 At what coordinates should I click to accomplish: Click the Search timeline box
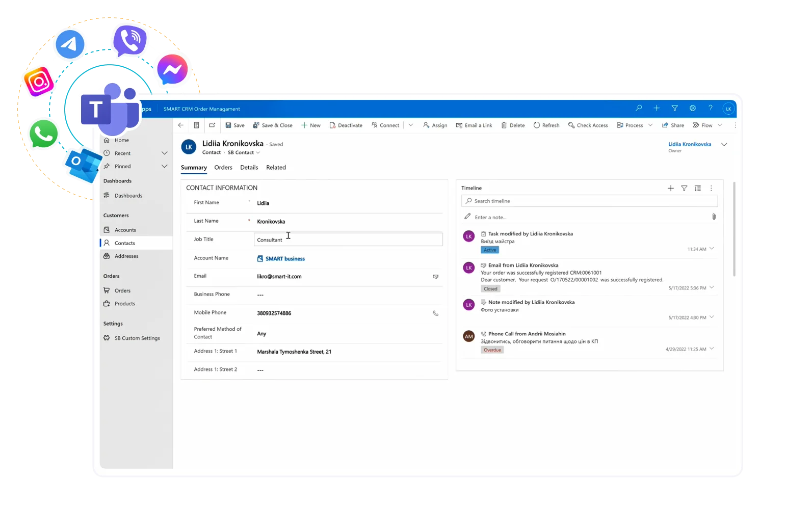(589, 201)
